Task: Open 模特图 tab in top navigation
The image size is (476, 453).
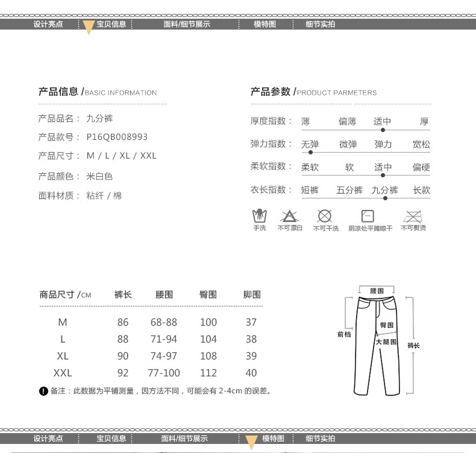Action: [x=265, y=24]
